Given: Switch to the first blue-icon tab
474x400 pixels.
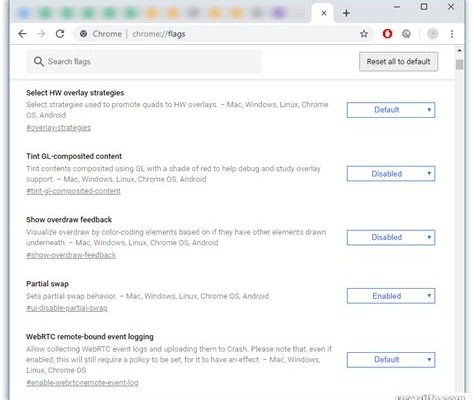Looking at the screenshot, I should (24, 13).
